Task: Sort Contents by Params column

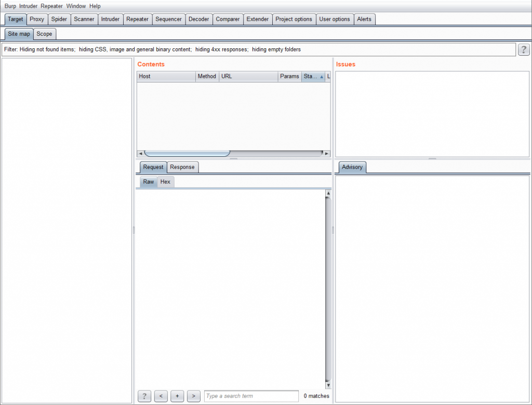Action: tap(289, 76)
